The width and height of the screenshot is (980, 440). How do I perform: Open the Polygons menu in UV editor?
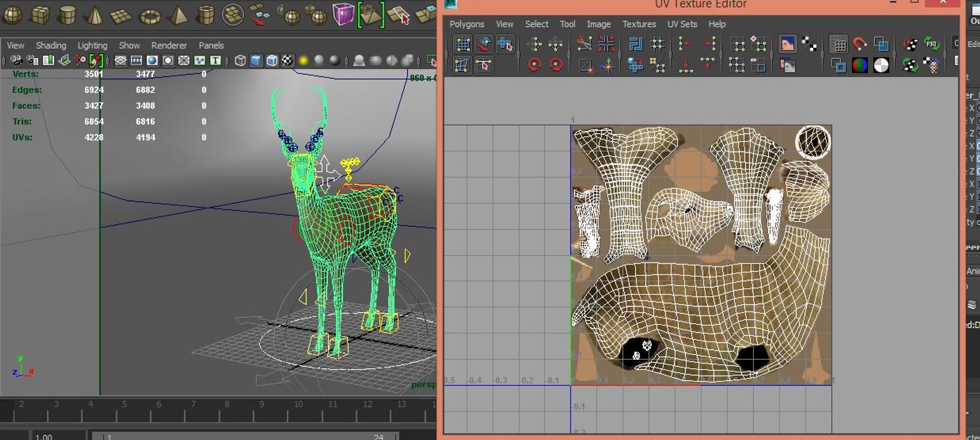467,24
